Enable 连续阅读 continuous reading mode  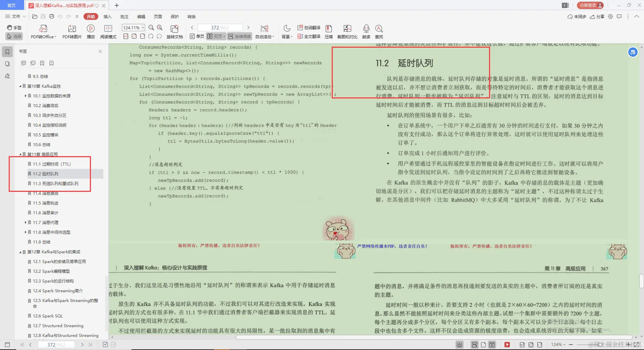click(239, 36)
